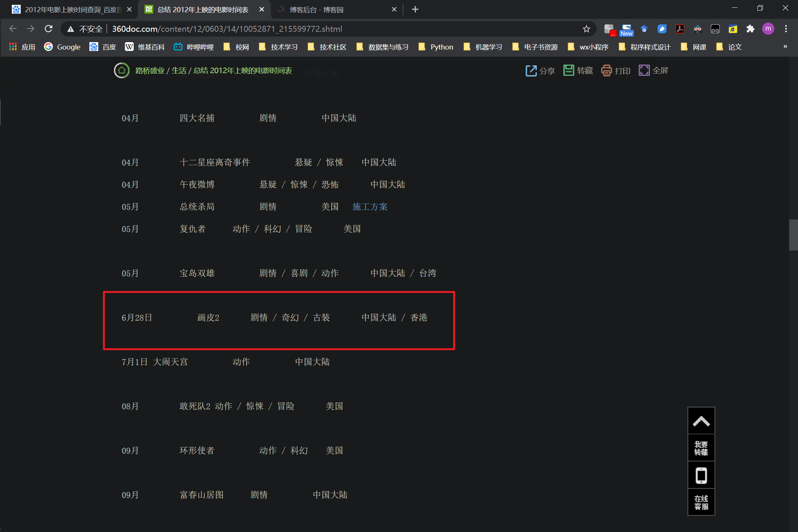
Task: Open the Chrome three-dot menu
Action: click(786, 29)
